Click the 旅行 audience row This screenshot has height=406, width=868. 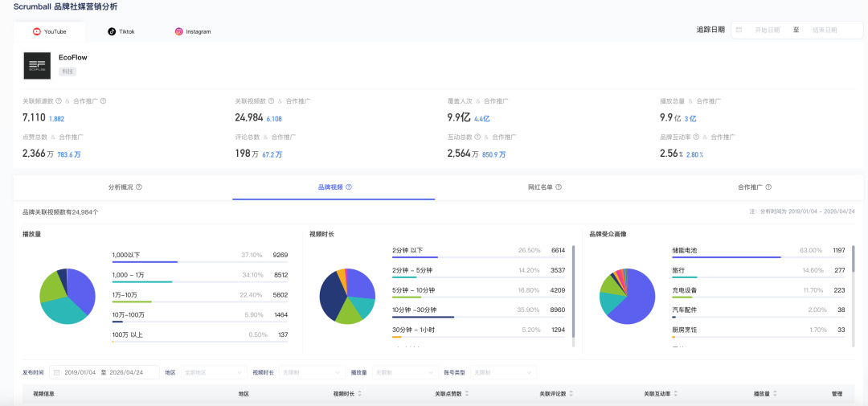pos(759,272)
